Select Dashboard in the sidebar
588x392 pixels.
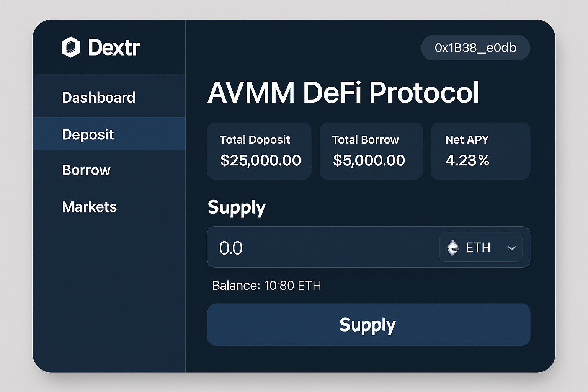coord(98,97)
